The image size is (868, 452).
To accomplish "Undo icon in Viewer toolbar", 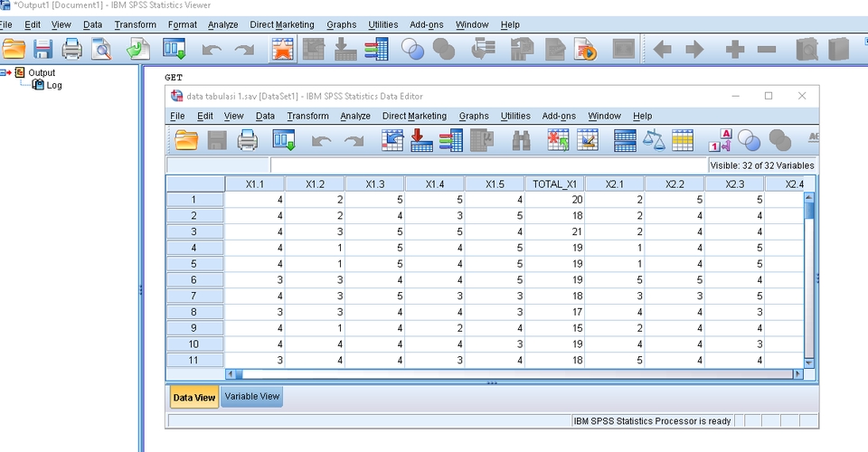I will click(212, 50).
